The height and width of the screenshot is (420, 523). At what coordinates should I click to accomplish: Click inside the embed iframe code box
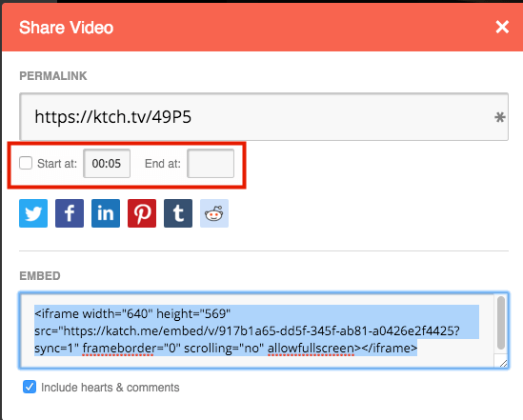(x=257, y=330)
